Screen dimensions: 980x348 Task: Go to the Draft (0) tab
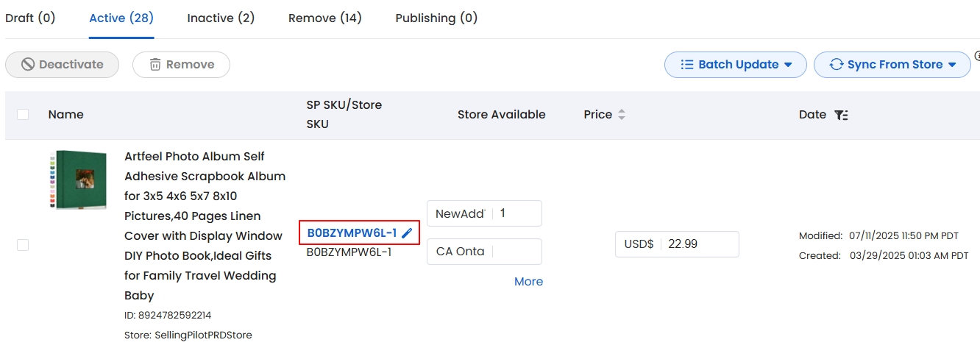click(30, 18)
